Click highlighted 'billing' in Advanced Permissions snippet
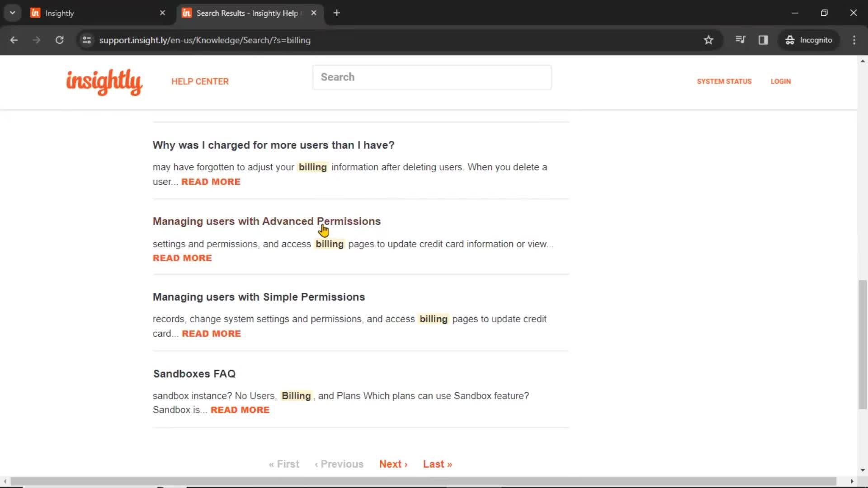The image size is (868, 488). click(330, 244)
